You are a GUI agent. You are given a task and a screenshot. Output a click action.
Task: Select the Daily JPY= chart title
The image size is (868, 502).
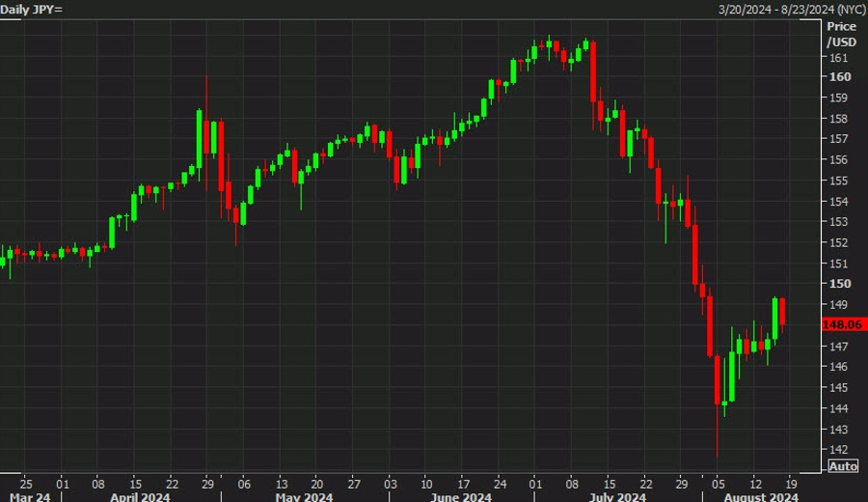click(32, 10)
